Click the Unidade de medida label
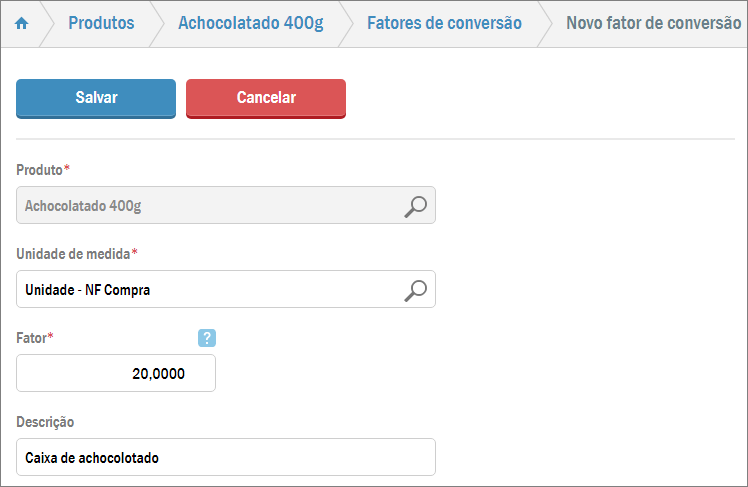Screen dimensions: 748x487 tap(73, 254)
